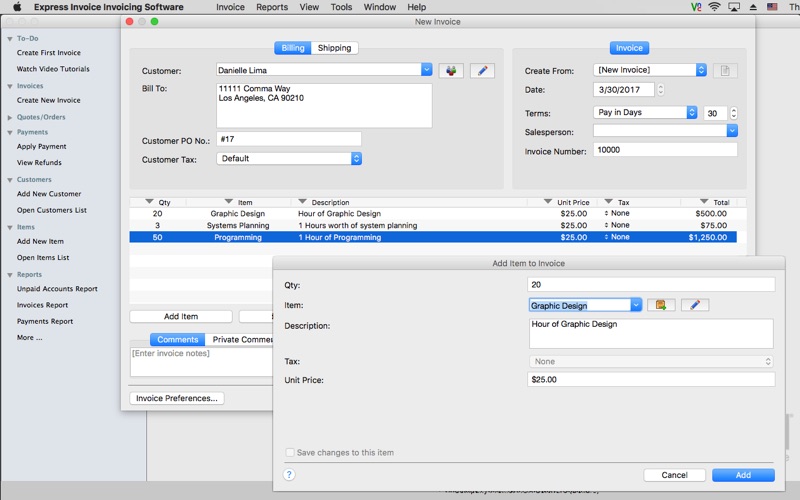This screenshot has width=800, height=500.
Task: Click the customer list icon beside Customer field
Action: click(x=451, y=71)
